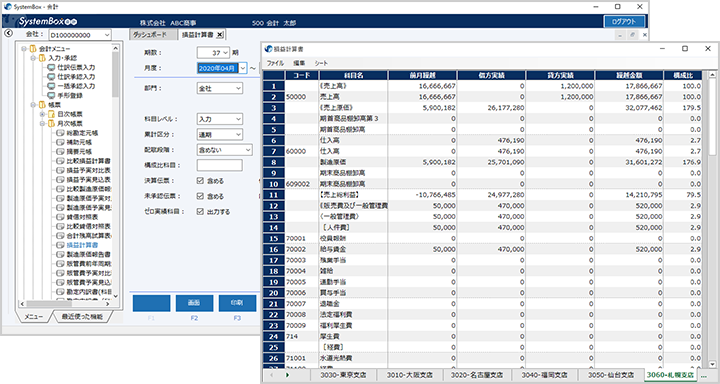The width and height of the screenshot is (720, 384).
Task: Disable ゼロ実績科目 出力する checkbox
Action: [x=200, y=212]
